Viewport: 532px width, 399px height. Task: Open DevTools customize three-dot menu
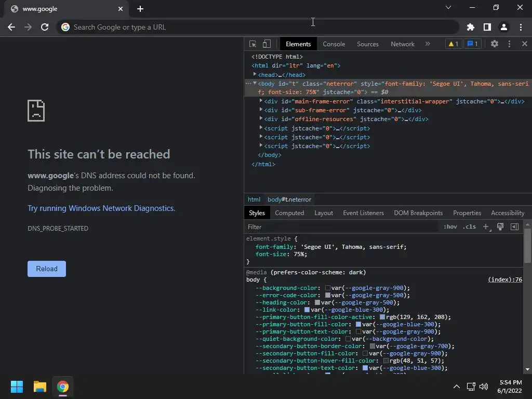coord(509,44)
